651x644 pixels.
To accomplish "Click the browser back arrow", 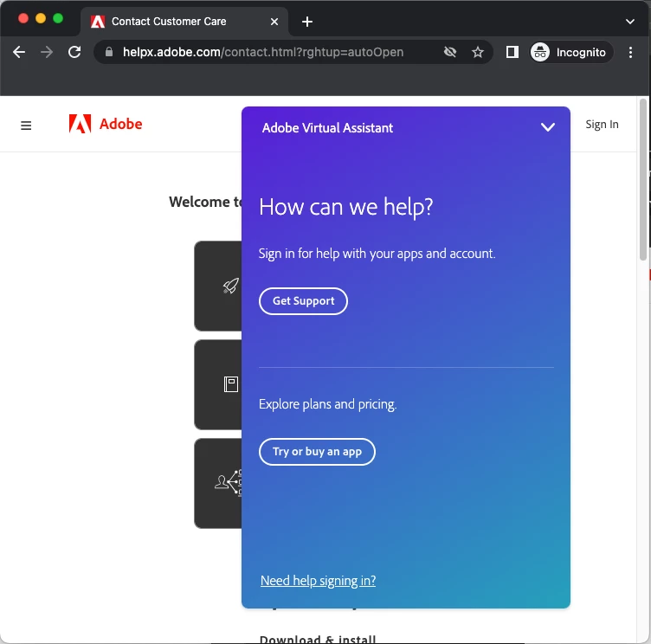I will pyautogui.click(x=19, y=52).
